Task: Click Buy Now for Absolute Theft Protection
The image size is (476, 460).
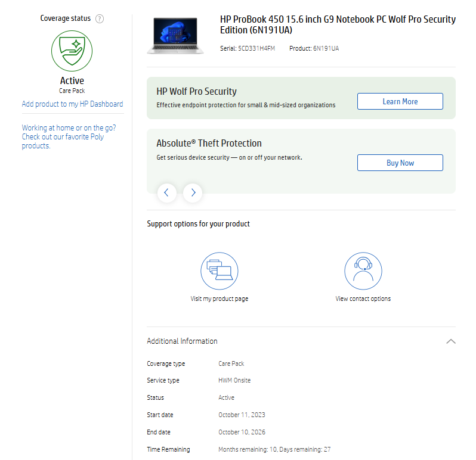Action: [x=400, y=163]
